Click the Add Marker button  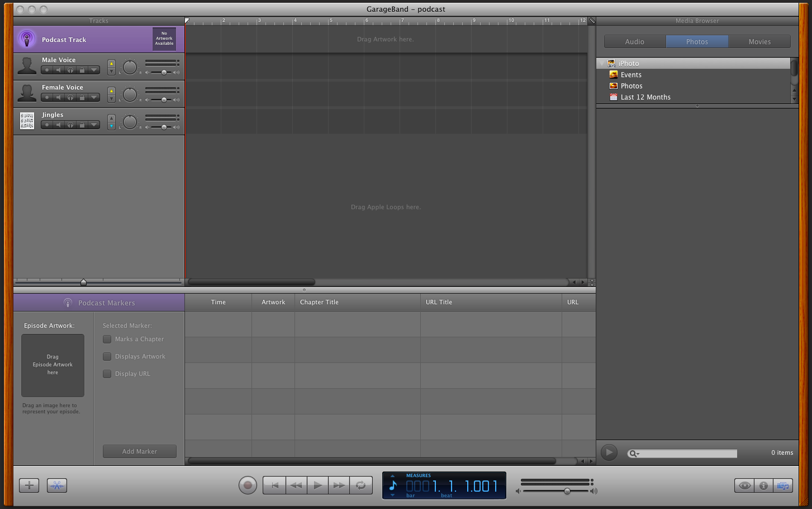140,451
